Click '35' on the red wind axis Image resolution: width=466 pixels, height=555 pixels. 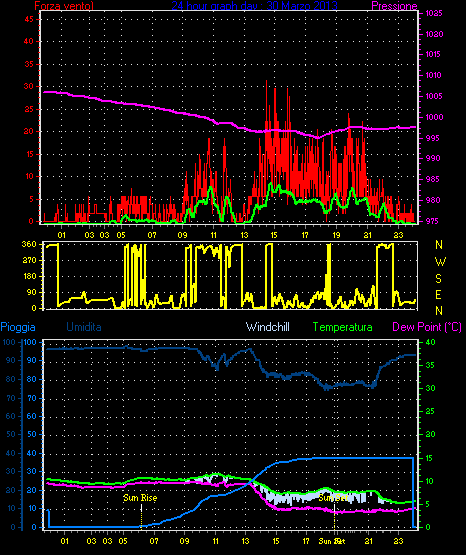click(x=29, y=64)
